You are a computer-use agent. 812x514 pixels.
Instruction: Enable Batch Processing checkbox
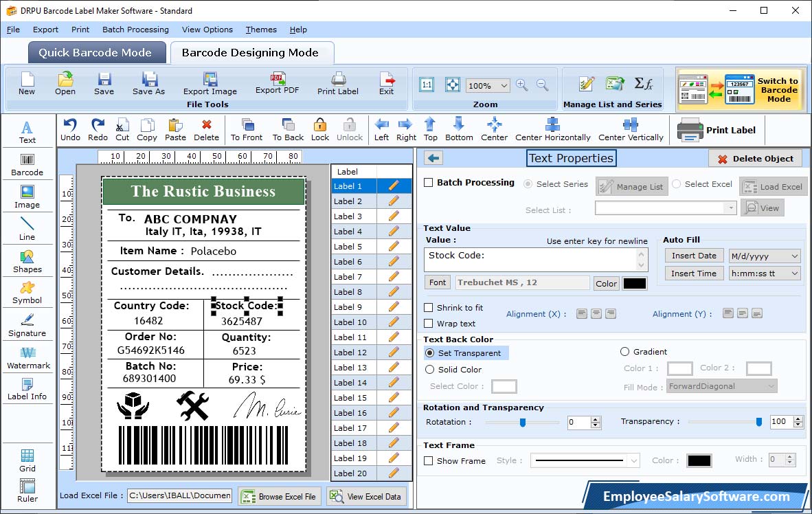[428, 182]
